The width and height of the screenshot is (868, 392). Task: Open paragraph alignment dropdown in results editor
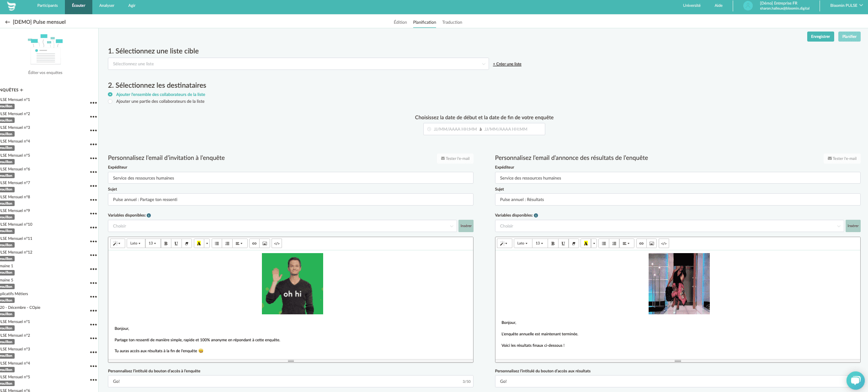click(x=626, y=244)
